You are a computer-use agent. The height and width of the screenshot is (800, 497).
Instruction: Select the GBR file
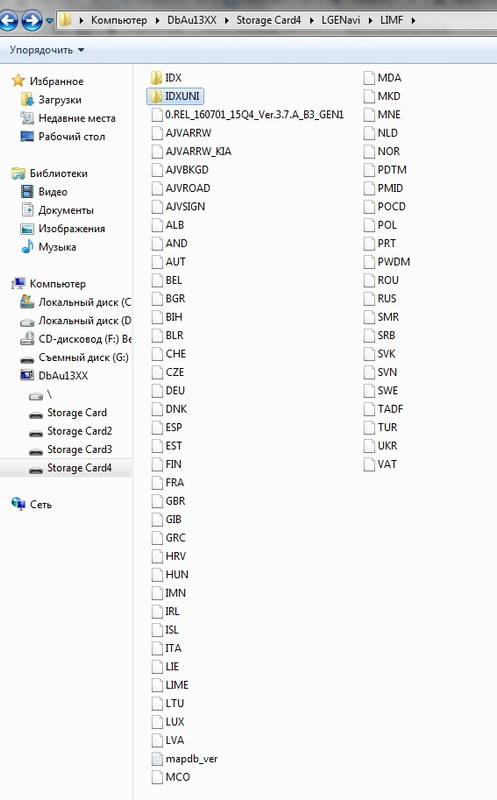(x=176, y=501)
